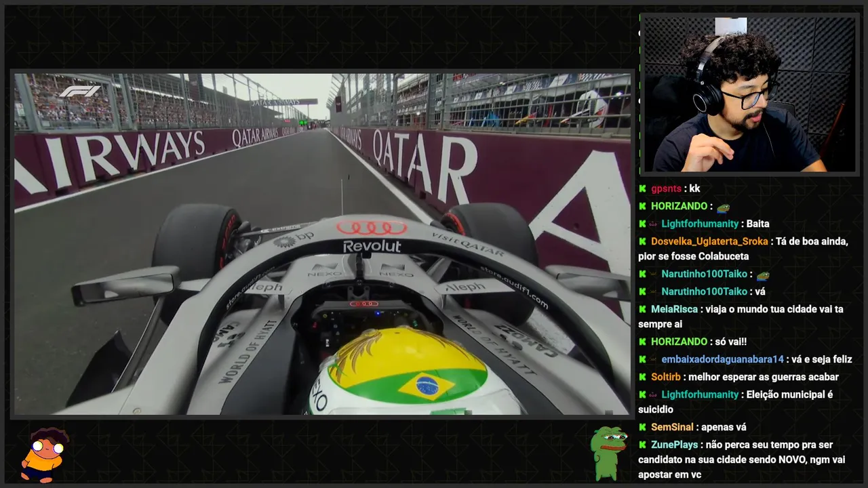868x488 pixels.
Task: Open Lightforhumanity's profile from the 'Baita' message
Action: [700, 224]
